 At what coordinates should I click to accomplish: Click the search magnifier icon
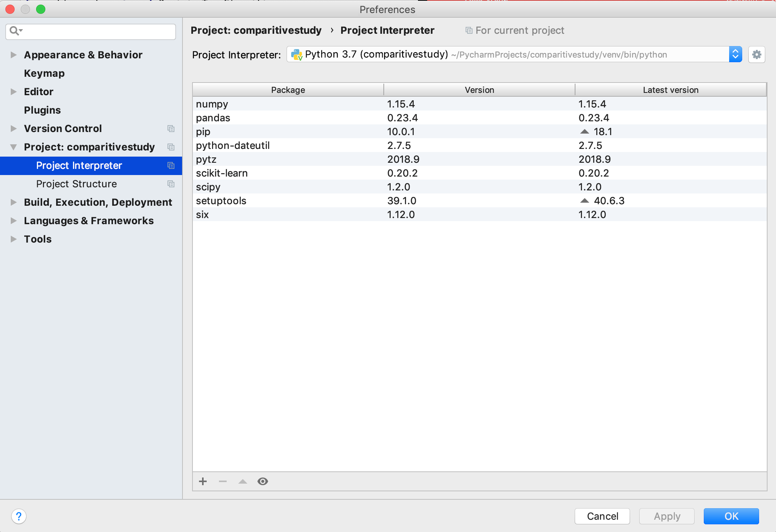point(15,31)
